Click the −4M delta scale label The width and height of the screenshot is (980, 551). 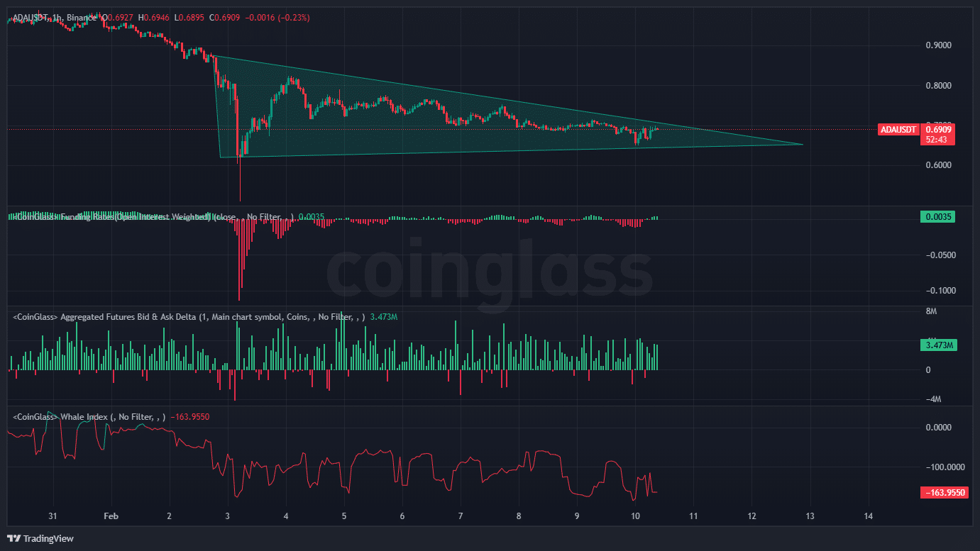coord(933,399)
